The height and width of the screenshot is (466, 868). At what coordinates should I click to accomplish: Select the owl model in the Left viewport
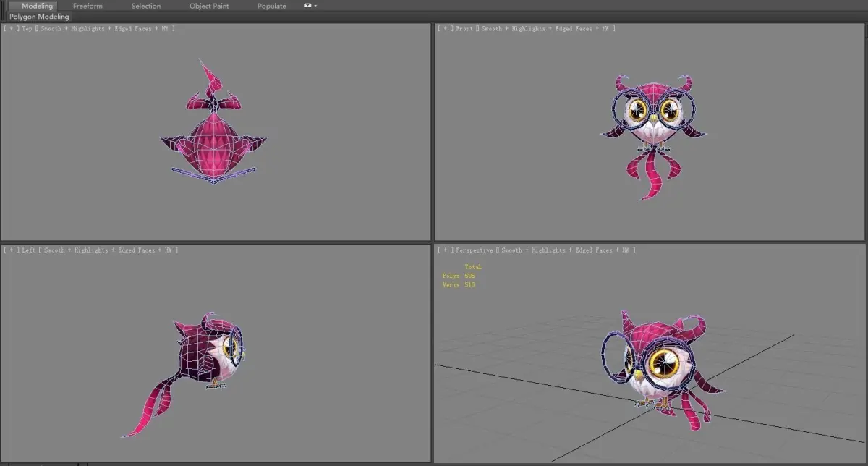(206, 355)
